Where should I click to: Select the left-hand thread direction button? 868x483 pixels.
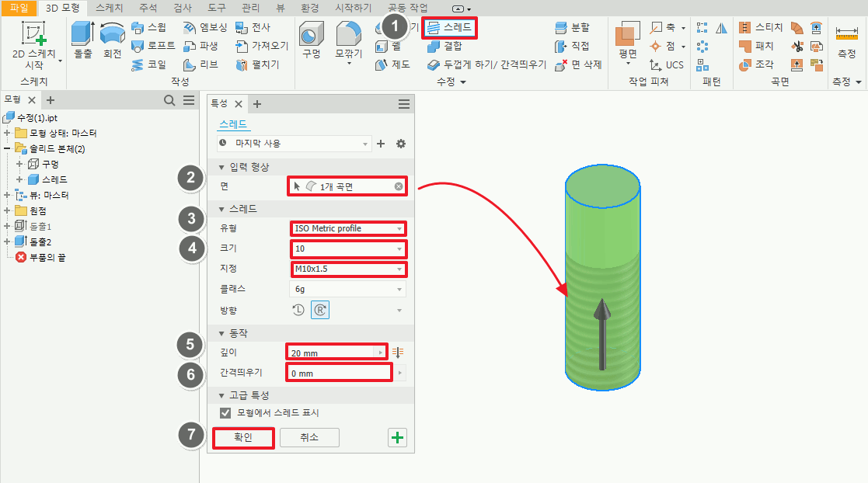click(x=298, y=310)
